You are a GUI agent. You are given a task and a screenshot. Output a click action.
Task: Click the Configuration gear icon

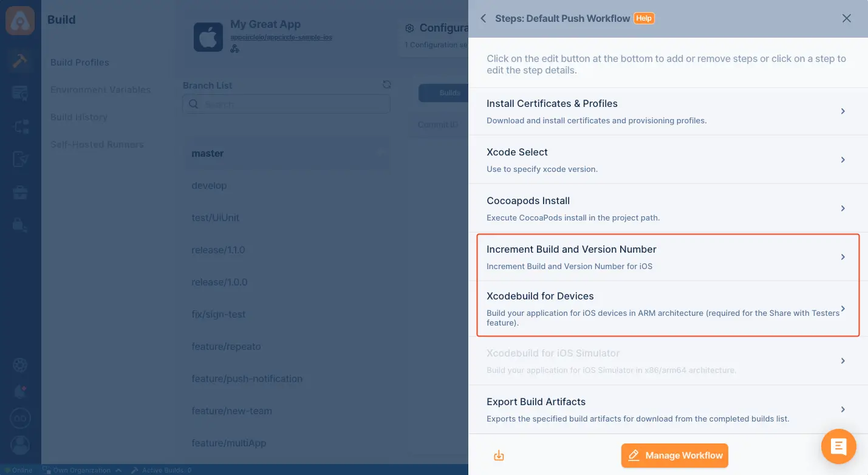click(x=409, y=28)
